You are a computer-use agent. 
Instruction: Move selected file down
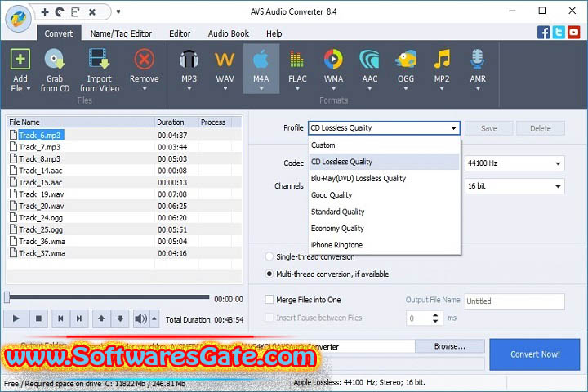click(x=120, y=318)
